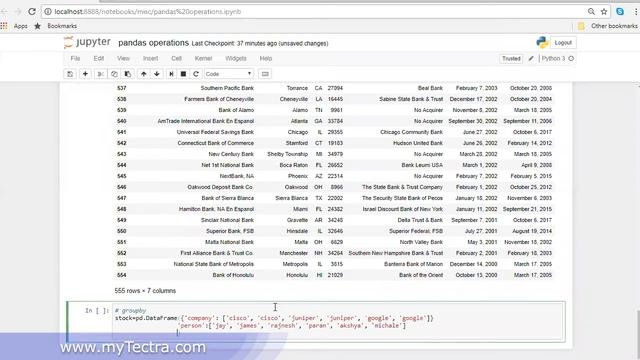Bookmark this page with star icon

tap(604, 11)
